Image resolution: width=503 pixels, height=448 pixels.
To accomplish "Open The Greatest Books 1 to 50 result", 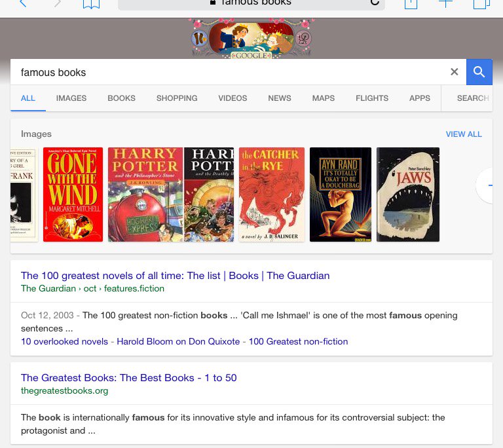I will point(128,378).
